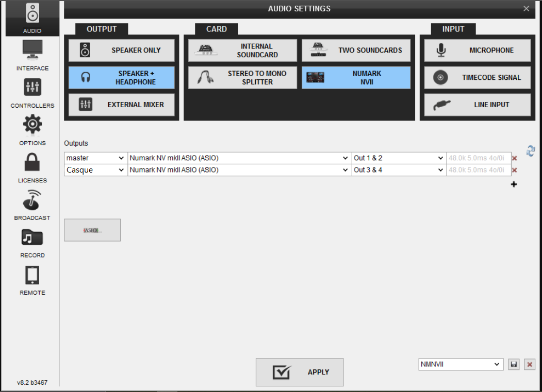542x392 pixels.
Task: Open the NMNVII config preset dropdown
Action: point(461,364)
